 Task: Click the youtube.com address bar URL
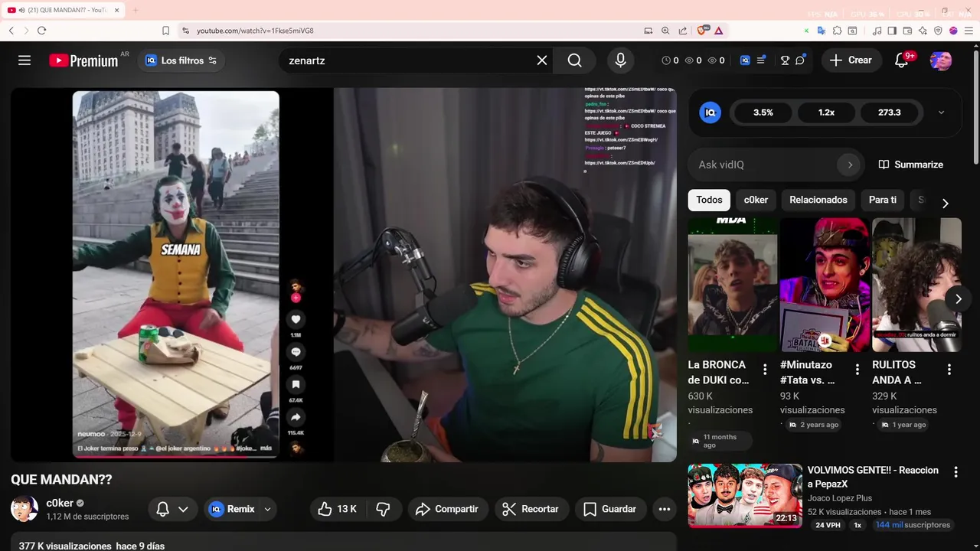[x=255, y=31]
